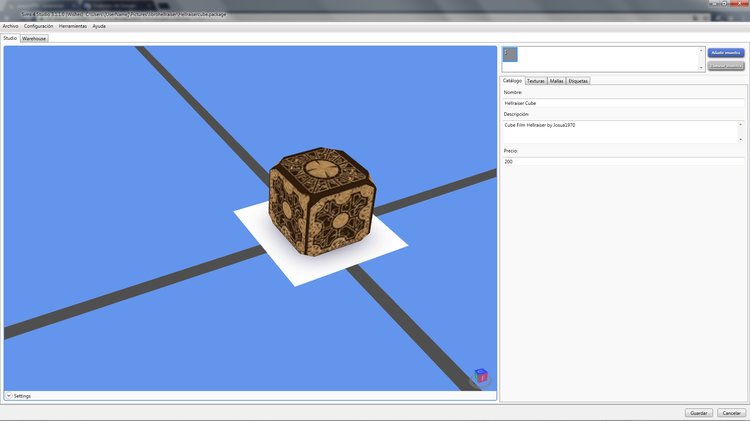Image resolution: width=750 pixels, height=421 pixels.
Task: Select the Catálogo tab
Action: point(512,81)
